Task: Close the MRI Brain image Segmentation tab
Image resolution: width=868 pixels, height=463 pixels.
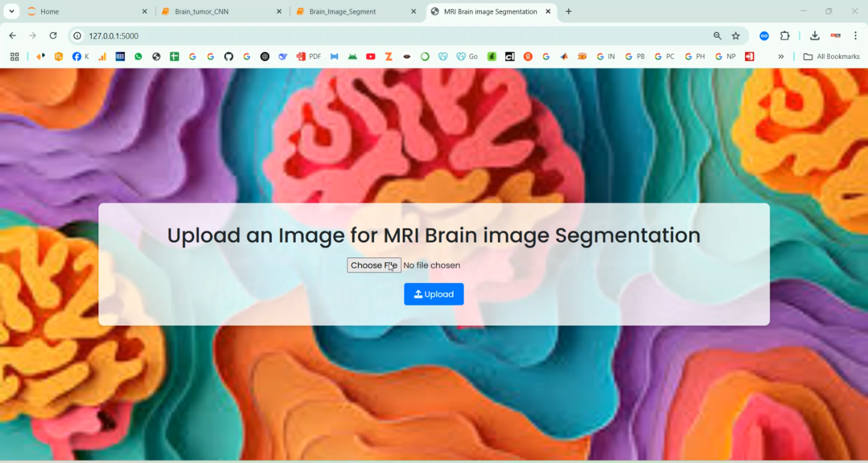Action: 548,12
